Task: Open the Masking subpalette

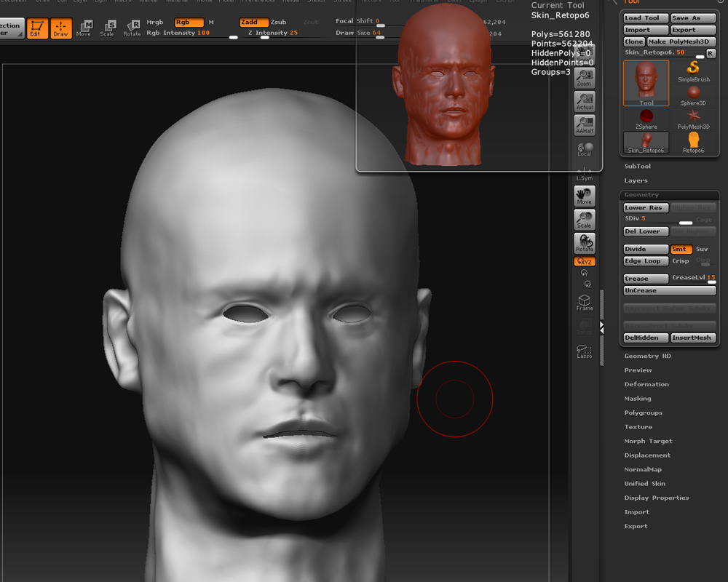Action: 638,399
